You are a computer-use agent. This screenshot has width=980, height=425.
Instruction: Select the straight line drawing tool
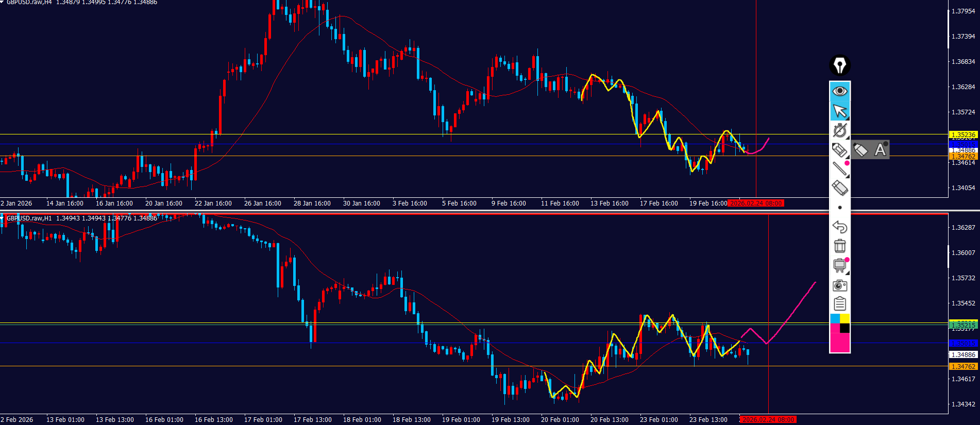839,168
